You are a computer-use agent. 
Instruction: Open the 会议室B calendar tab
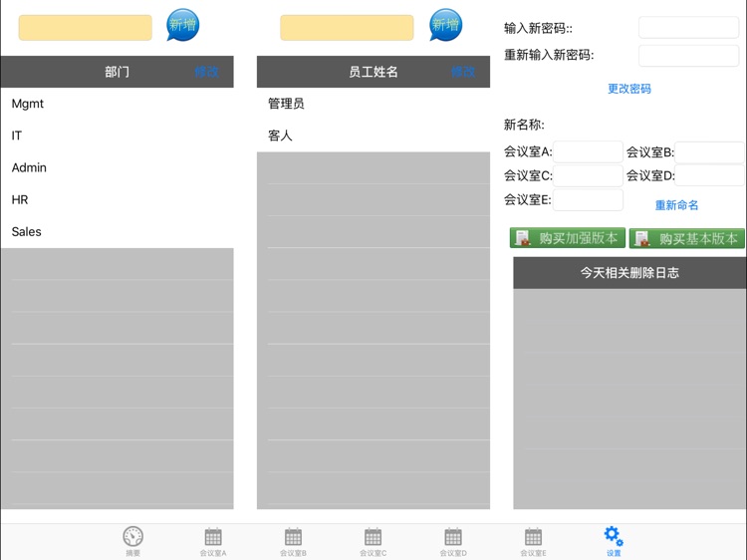293,542
